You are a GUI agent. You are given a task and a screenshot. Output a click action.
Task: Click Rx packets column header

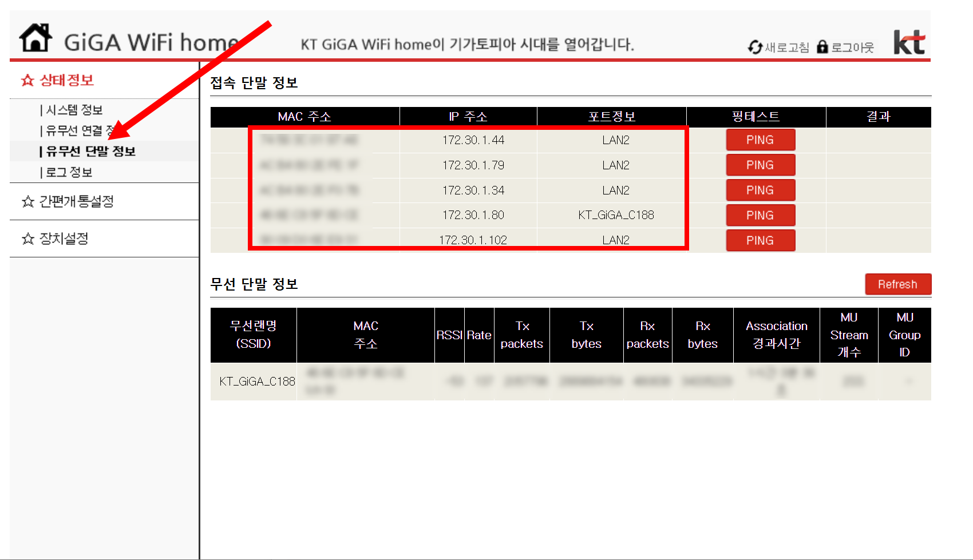coord(648,335)
